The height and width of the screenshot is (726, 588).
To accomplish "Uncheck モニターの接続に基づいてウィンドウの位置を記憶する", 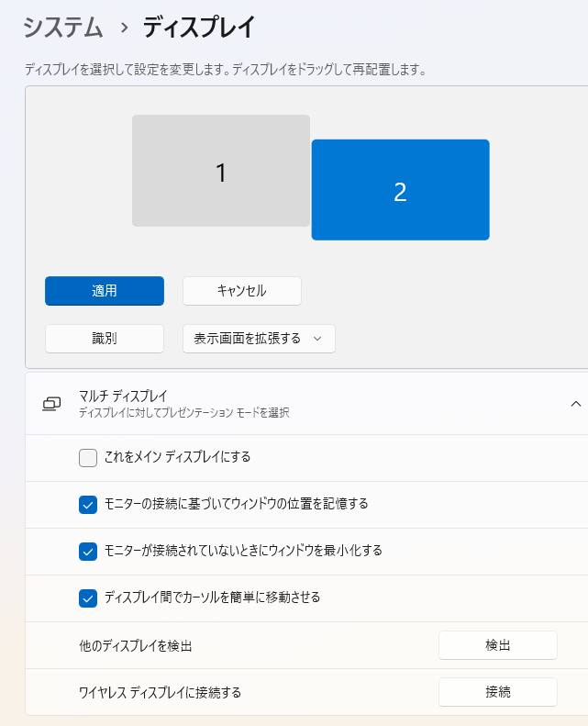I will pos(88,504).
